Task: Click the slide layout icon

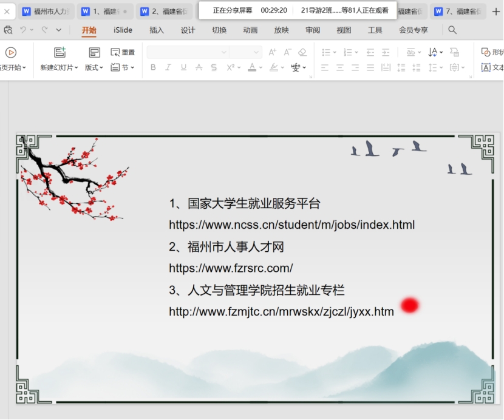Action: pyautogui.click(x=94, y=53)
